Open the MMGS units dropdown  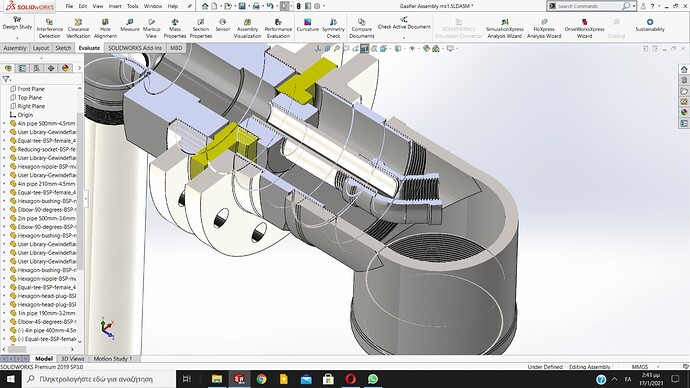[646, 366]
